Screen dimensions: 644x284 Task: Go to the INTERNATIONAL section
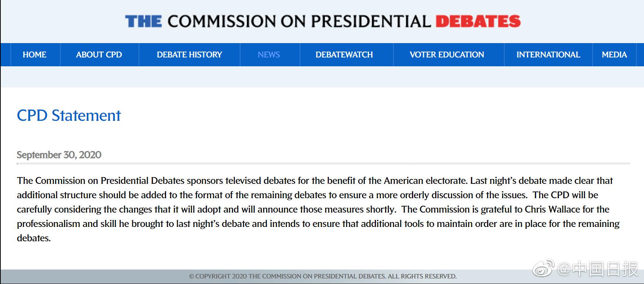tap(548, 55)
